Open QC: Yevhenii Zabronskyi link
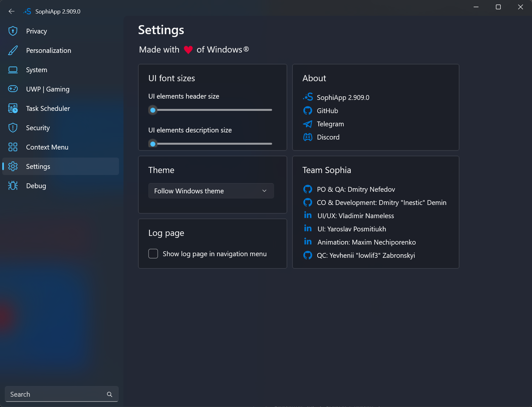Screen dimensions: 532x407 [366, 255]
